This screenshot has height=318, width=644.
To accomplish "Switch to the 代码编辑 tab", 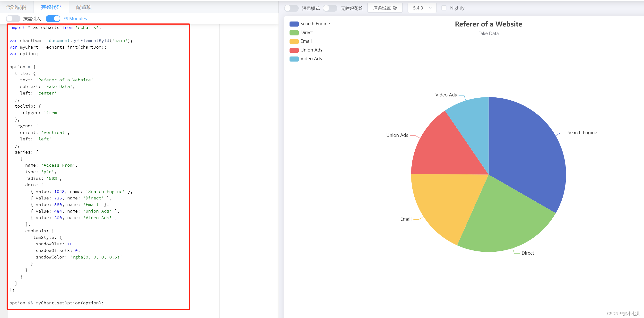I will [16, 7].
